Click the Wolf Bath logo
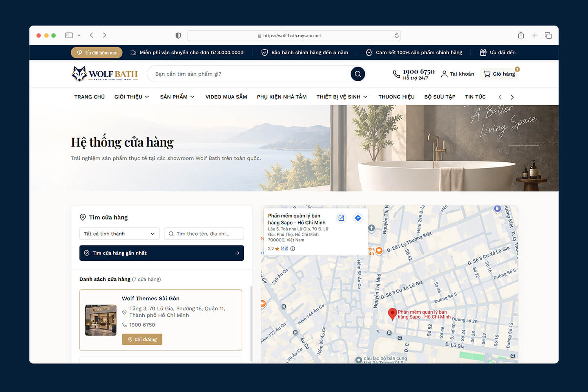This screenshot has width=588, height=392. pos(105,74)
